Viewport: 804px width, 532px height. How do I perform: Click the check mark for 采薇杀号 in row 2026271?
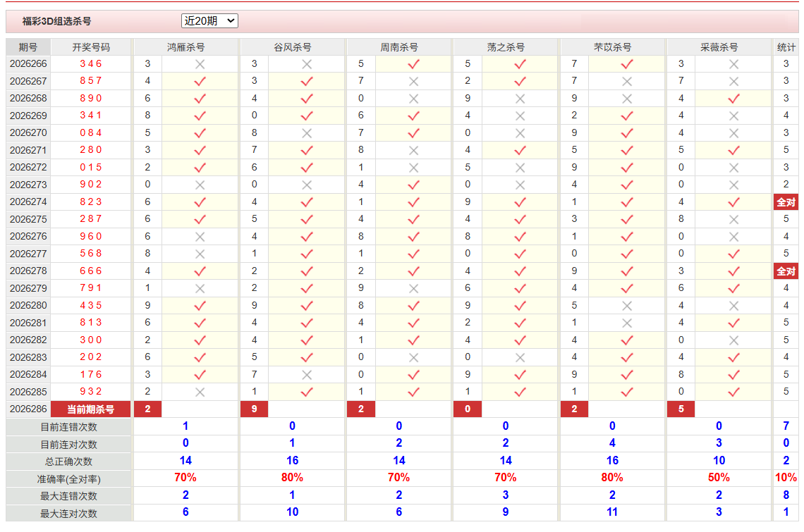coord(733,150)
